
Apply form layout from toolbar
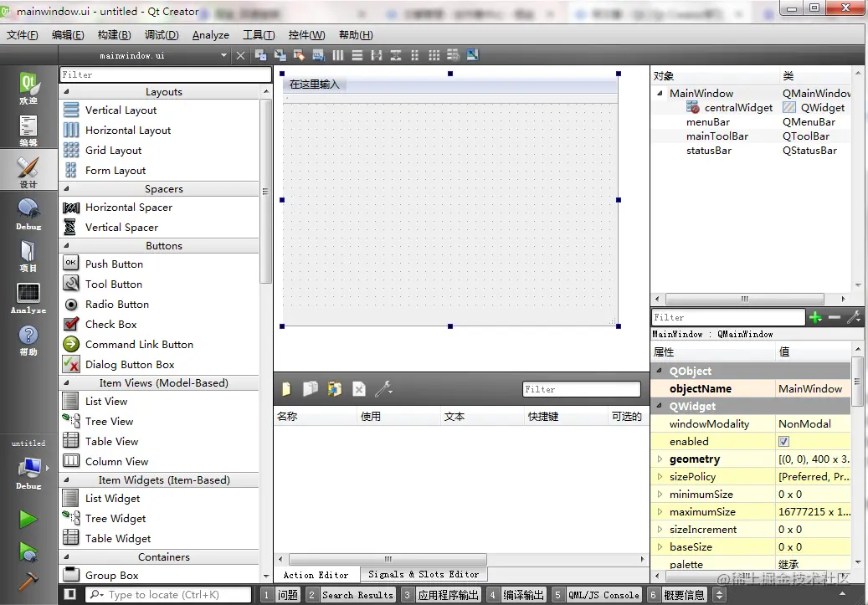414,54
